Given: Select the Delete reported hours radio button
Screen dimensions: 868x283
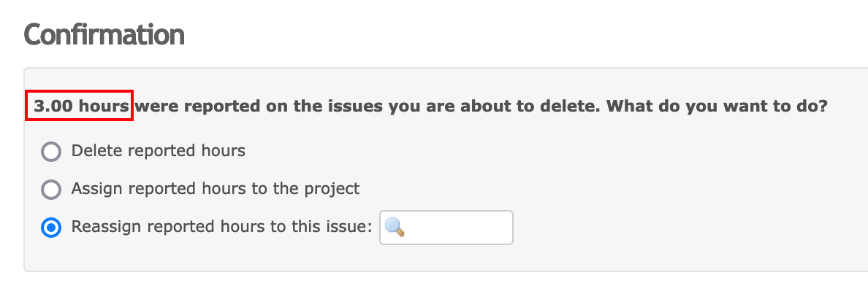Looking at the screenshot, I should pos(51,152).
